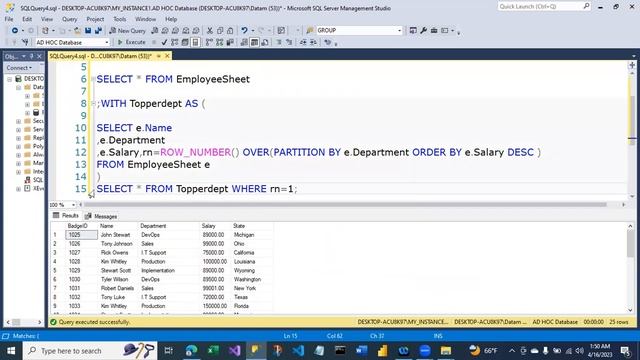
Task: Click the Navigate Backward circular arrow icon
Action: 15,31
